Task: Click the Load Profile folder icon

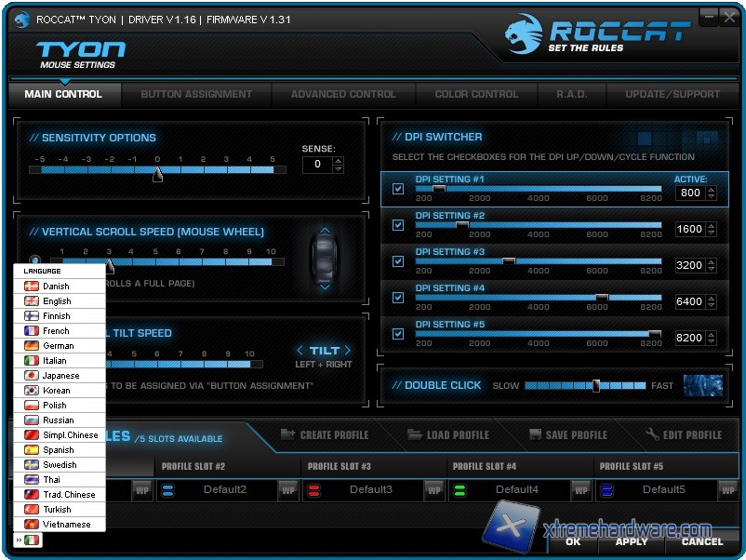Action: coord(413,434)
